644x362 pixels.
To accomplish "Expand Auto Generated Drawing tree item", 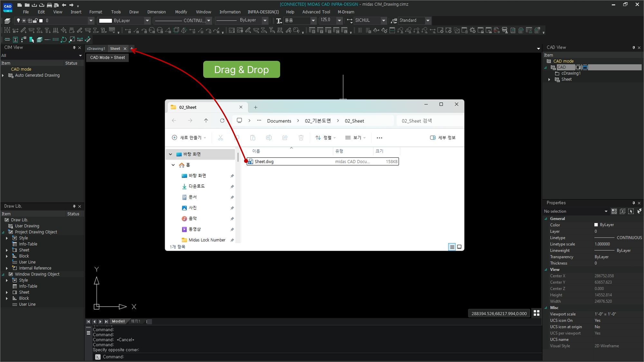I will coord(3,75).
